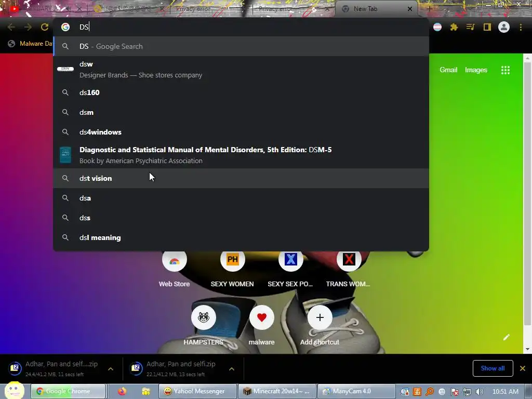Click the striped flag extension icon
Viewport: 532px width, 399px height.
pos(437,27)
